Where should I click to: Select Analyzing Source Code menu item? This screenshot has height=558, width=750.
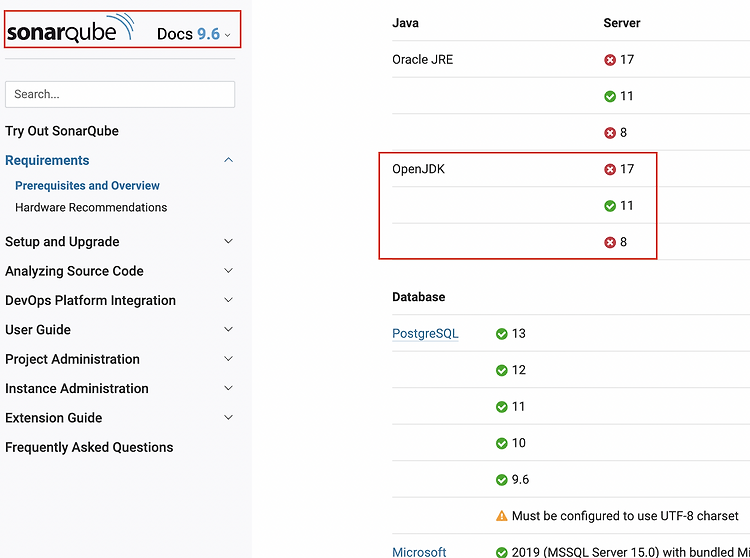74,271
